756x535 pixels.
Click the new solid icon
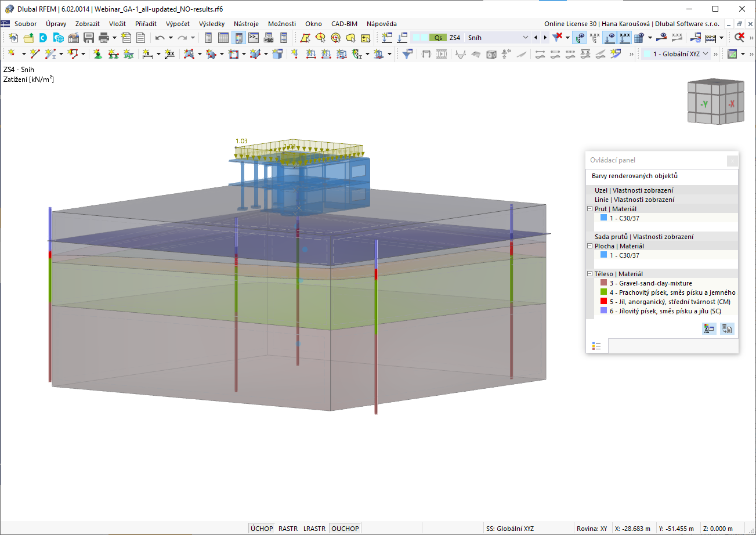click(277, 54)
